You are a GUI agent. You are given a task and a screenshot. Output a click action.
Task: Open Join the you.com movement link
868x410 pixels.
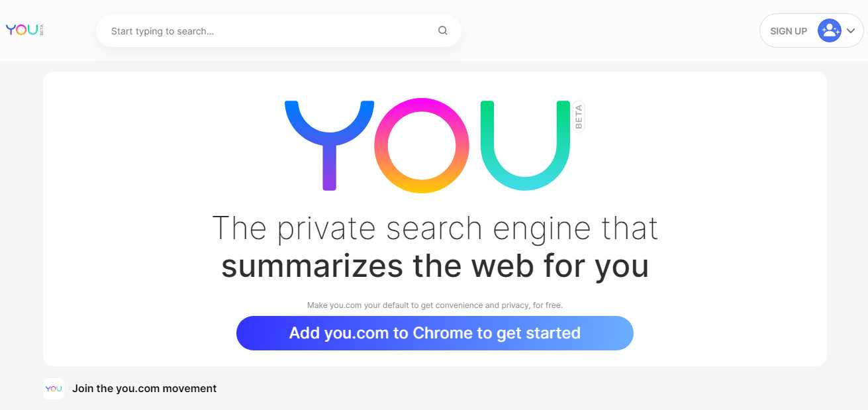pos(144,389)
